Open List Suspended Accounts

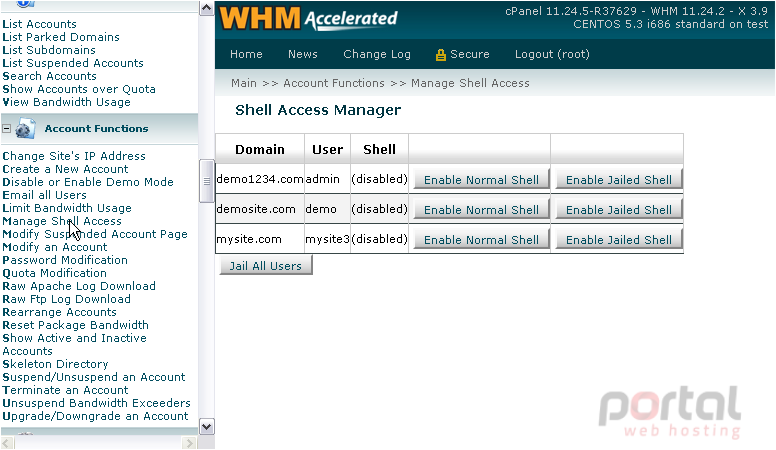73,63
